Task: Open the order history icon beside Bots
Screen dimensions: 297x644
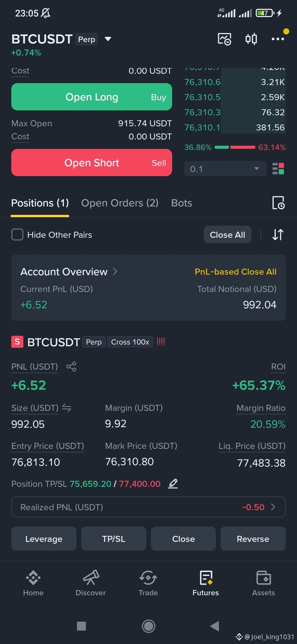Action: pos(278,203)
